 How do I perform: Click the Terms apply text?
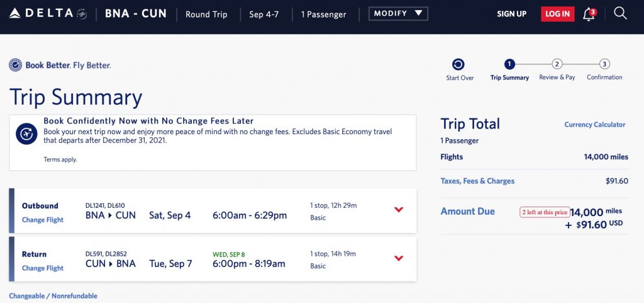(60, 159)
